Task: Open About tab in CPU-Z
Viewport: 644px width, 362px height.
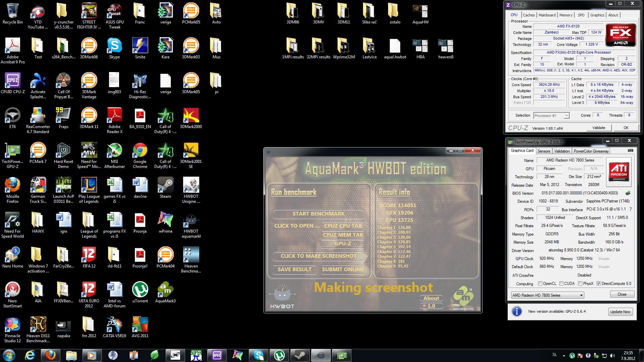Action: (x=613, y=15)
